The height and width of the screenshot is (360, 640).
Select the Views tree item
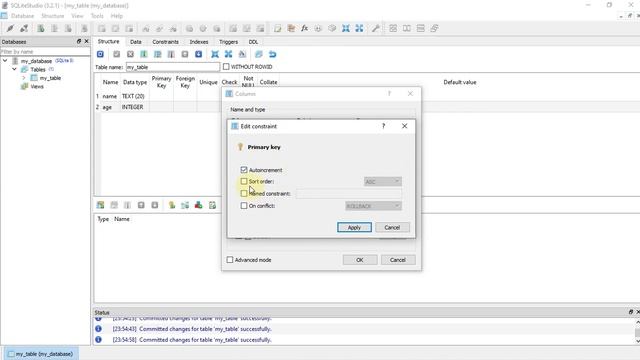tap(37, 87)
